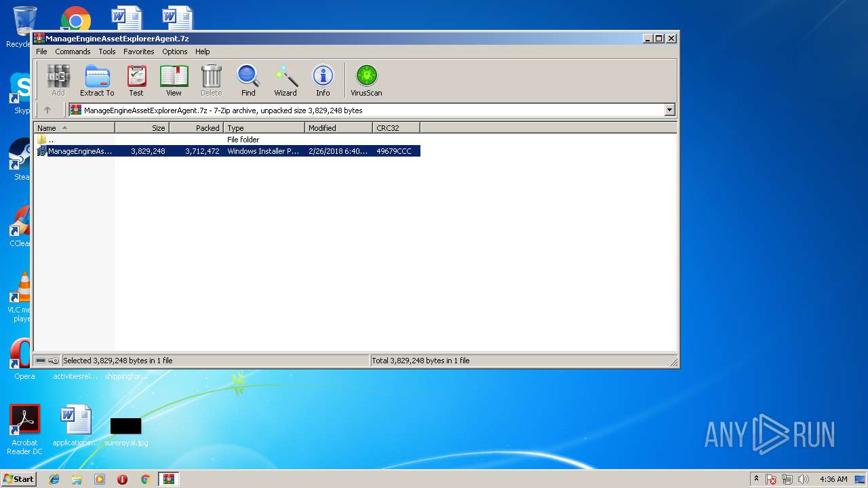Start VirusScan on archive
Screen dimensions: 868x488
(366, 81)
